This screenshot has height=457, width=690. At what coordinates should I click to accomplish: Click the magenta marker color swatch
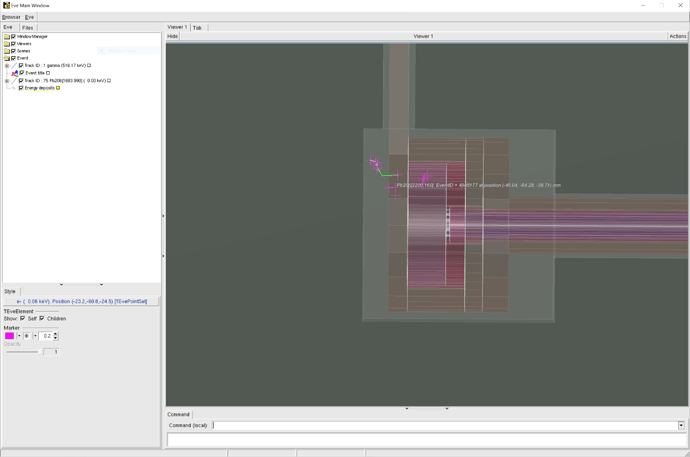coord(9,336)
